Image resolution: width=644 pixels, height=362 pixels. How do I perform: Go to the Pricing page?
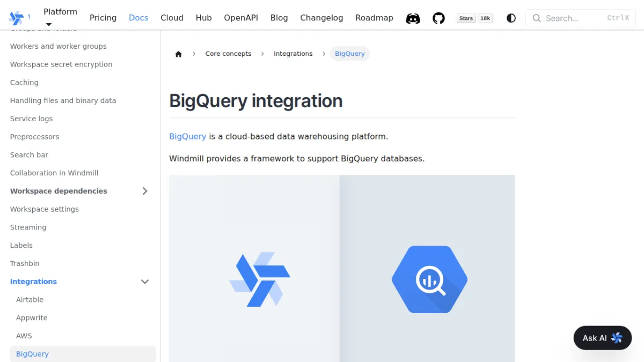tap(103, 18)
